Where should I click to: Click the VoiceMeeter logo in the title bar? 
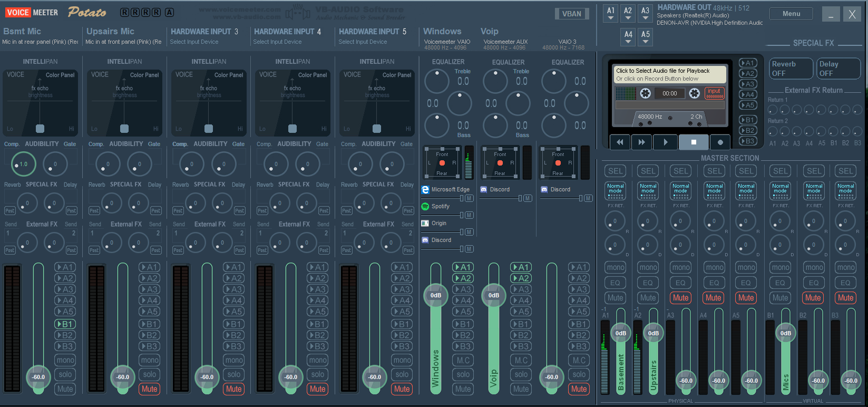pyautogui.click(x=32, y=12)
